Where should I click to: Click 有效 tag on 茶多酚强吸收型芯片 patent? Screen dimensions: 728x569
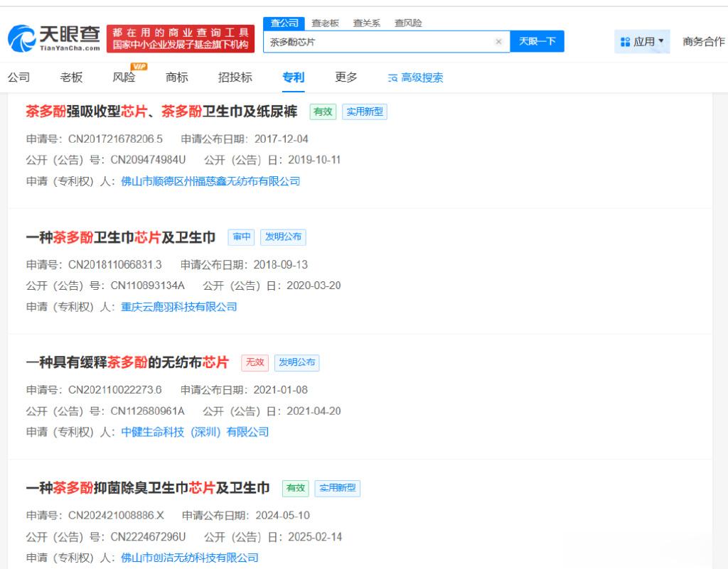tap(323, 112)
